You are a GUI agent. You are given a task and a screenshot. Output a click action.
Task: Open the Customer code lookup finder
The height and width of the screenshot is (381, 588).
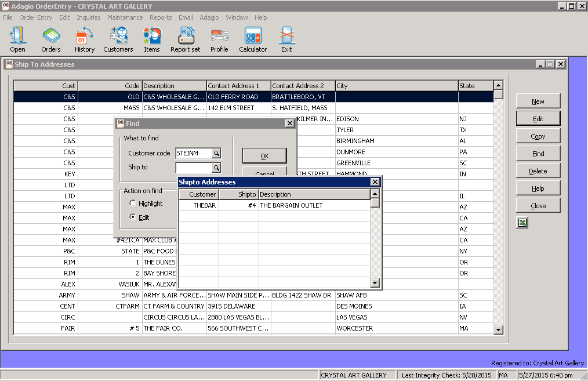tap(216, 153)
